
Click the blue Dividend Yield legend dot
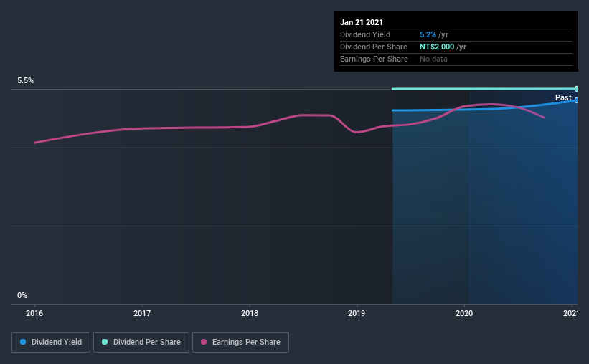pyautogui.click(x=23, y=342)
